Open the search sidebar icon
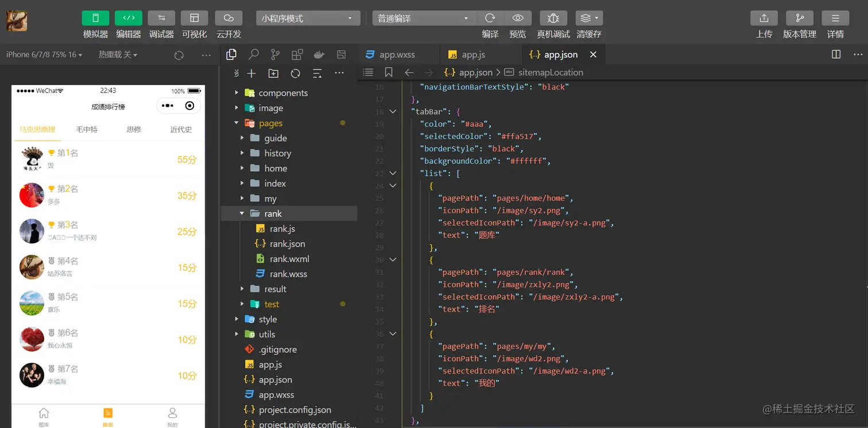The height and width of the screenshot is (428, 868). point(253,55)
